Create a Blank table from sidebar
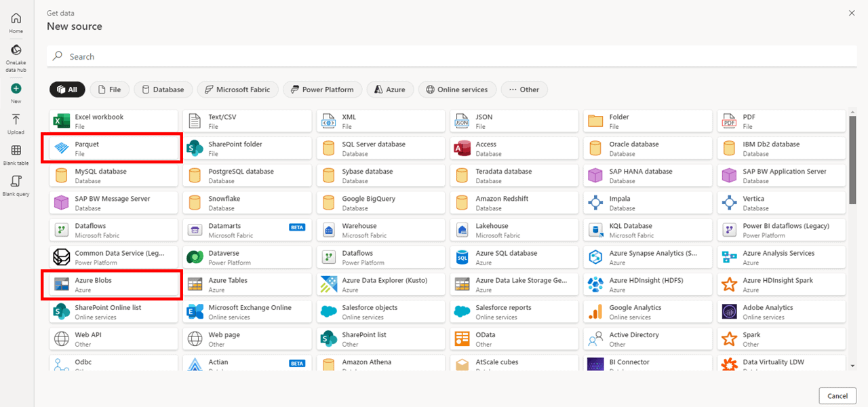 coord(16,155)
